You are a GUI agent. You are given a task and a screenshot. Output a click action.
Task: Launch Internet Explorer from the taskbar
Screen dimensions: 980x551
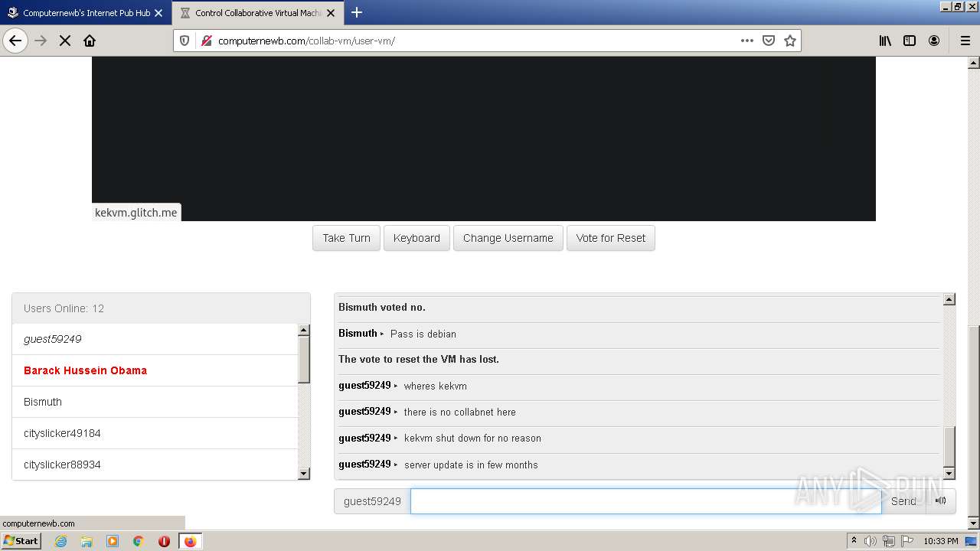[x=61, y=541]
